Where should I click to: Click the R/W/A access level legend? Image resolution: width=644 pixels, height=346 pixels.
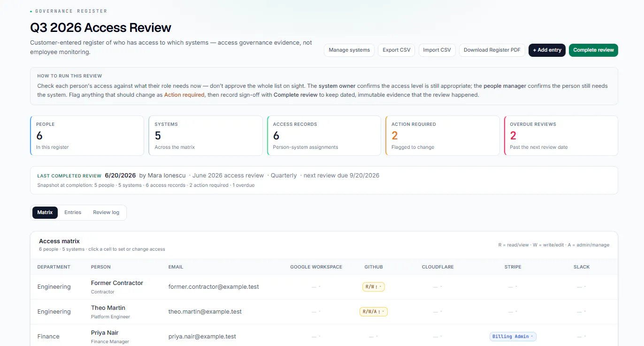click(x=554, y=245)
